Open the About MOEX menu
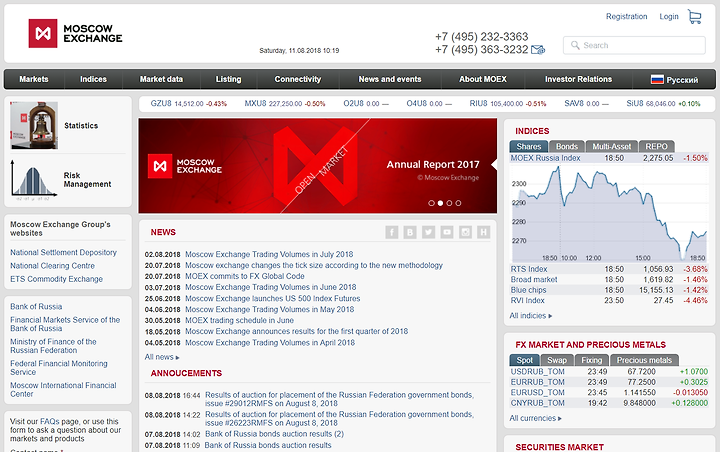 pyautogui.click(x=483, y=79)
